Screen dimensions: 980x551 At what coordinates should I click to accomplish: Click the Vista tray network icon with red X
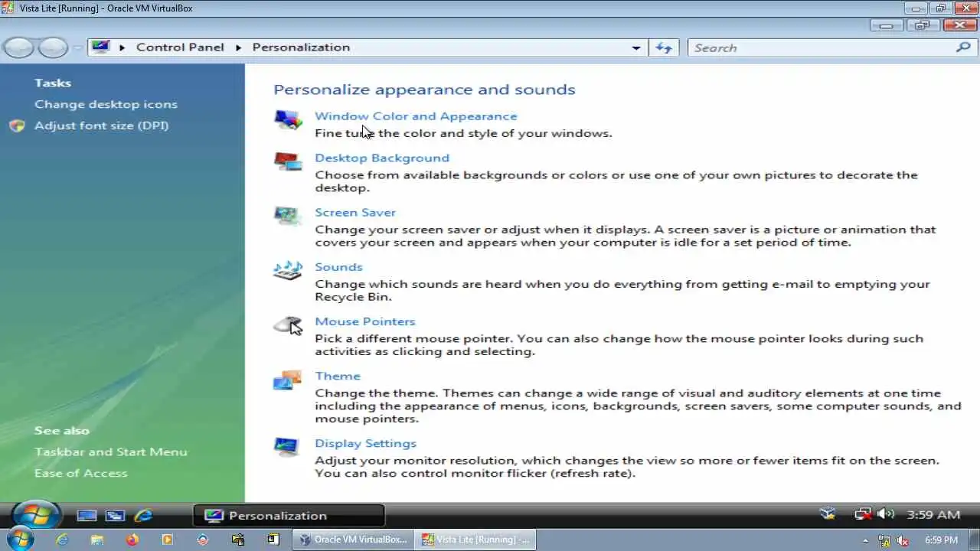pos(864,514)
